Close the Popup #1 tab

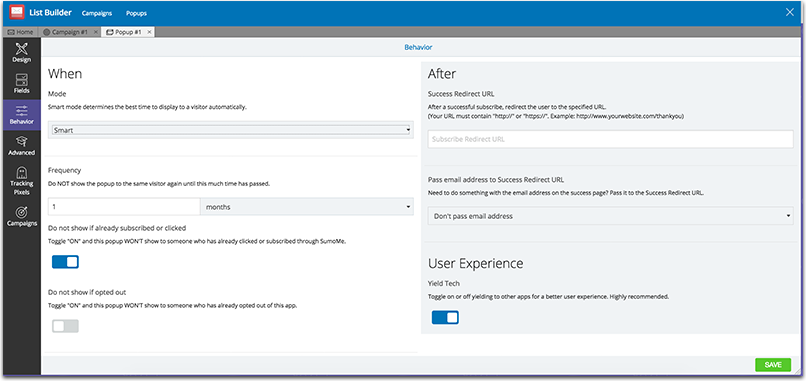coord(149,32)
